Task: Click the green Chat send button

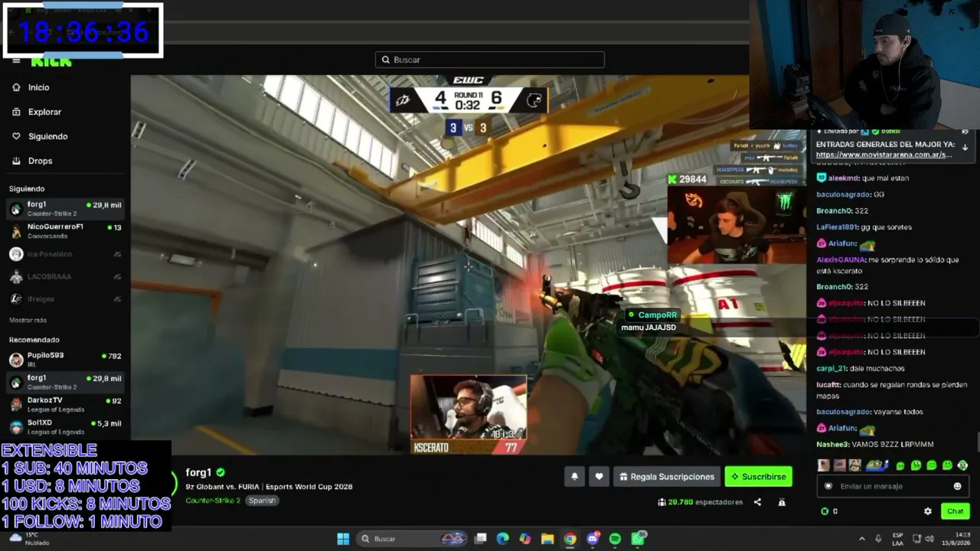Action: click(955, 511)
